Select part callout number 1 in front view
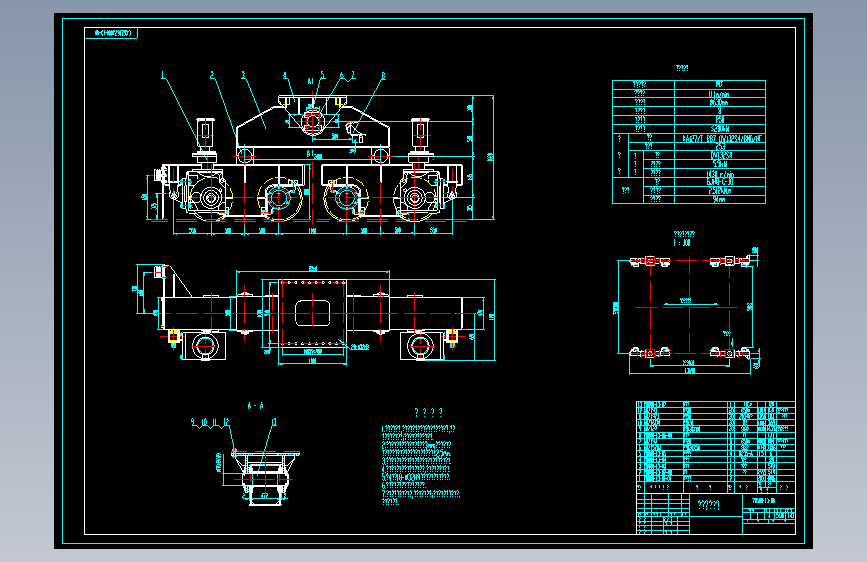The height and width of the screenshot is (562, 867). point(163,75)
